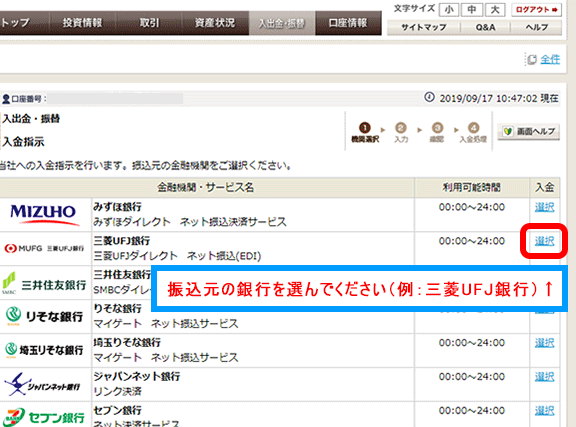Click the セブン銀行 logo
Viewport: 576px width, 427px height.
43,417
